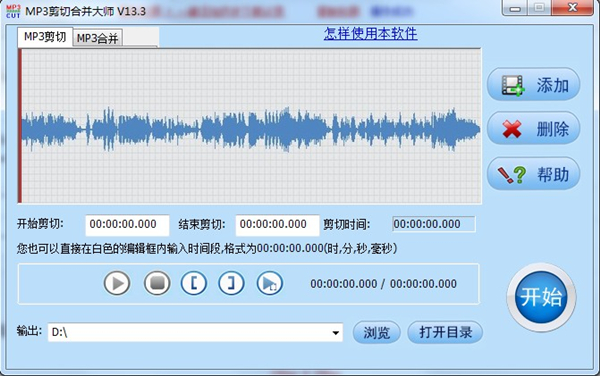
Task: Click the red playhead marker in the waveform
Action: click(20, 125)
